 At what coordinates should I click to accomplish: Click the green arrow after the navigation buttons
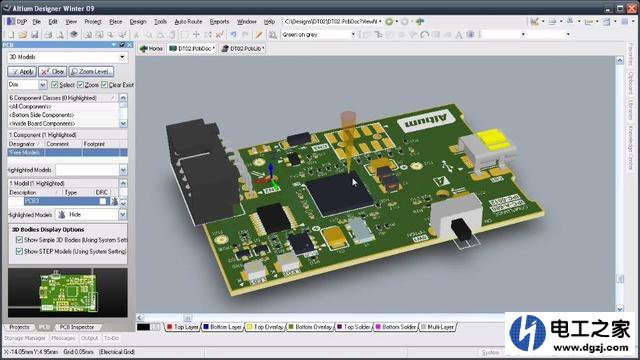[x=420, y=22]
